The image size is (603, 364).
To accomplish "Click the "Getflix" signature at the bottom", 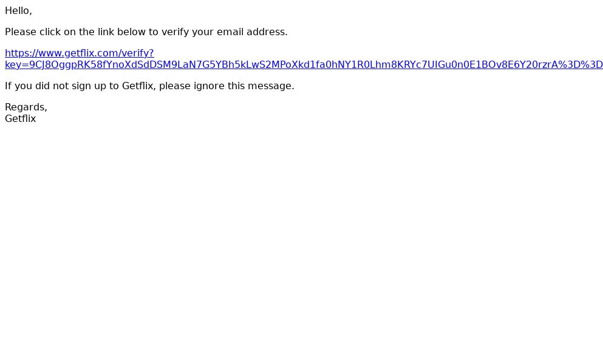I will click(21, 118).
